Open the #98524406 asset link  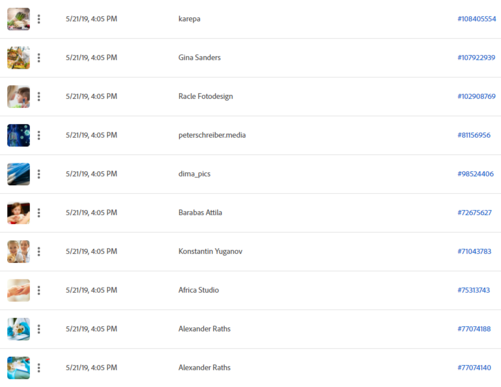pos(476,174)
